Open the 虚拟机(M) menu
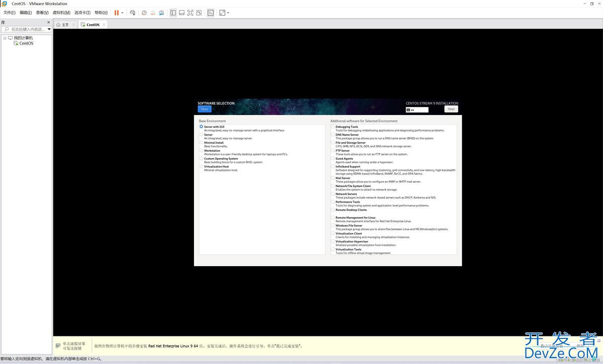The height and width of the screenshot is (364, 603). [x=62, y=13]
